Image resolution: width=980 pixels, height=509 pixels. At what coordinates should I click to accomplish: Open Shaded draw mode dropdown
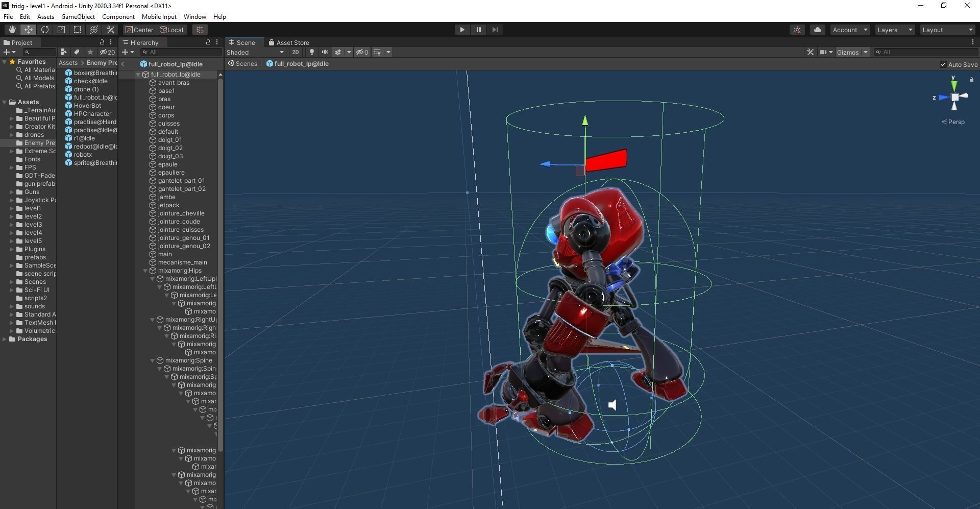tap(255, 52)
